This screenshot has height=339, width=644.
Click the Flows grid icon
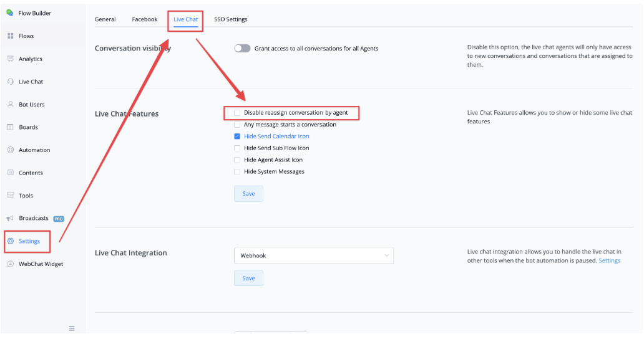(11, 36)
